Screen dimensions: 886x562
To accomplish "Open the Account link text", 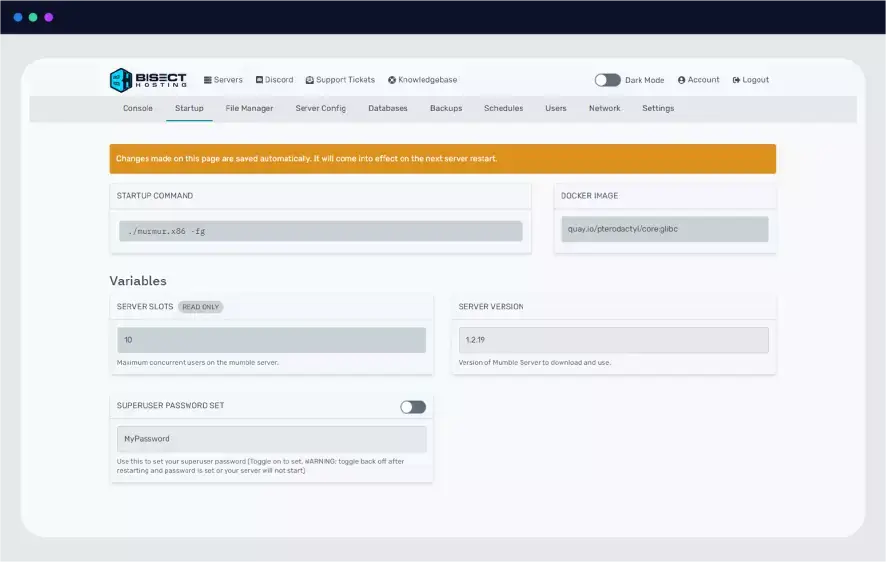I will (703, 80).
